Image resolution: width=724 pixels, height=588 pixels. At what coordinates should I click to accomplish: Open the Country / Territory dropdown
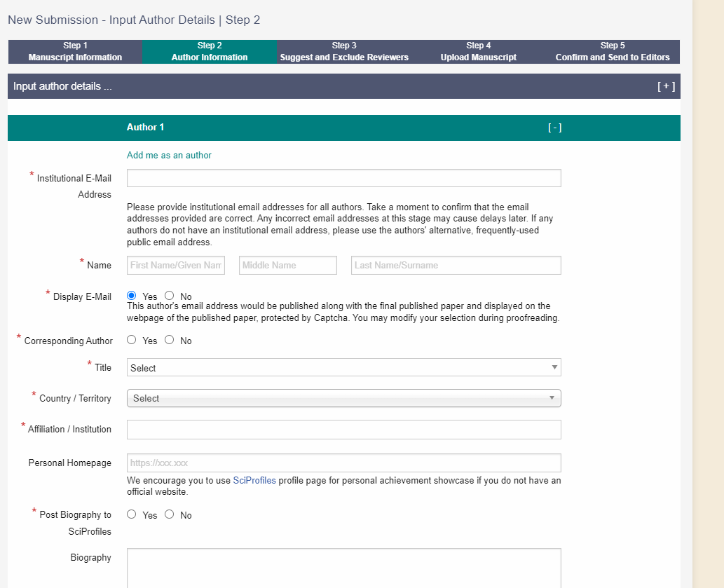tap(343, 398)
